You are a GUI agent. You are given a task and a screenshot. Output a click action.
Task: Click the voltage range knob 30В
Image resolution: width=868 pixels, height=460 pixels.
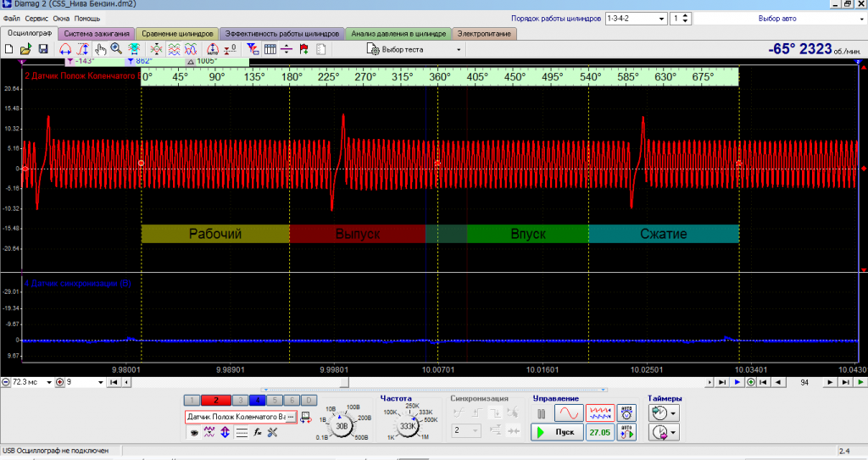pos(342,425)
